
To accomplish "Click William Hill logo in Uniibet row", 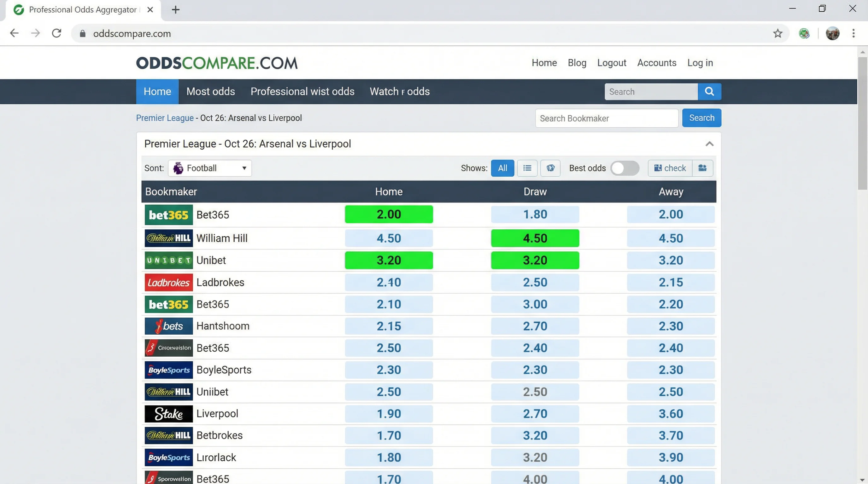I will click(169, 392).
